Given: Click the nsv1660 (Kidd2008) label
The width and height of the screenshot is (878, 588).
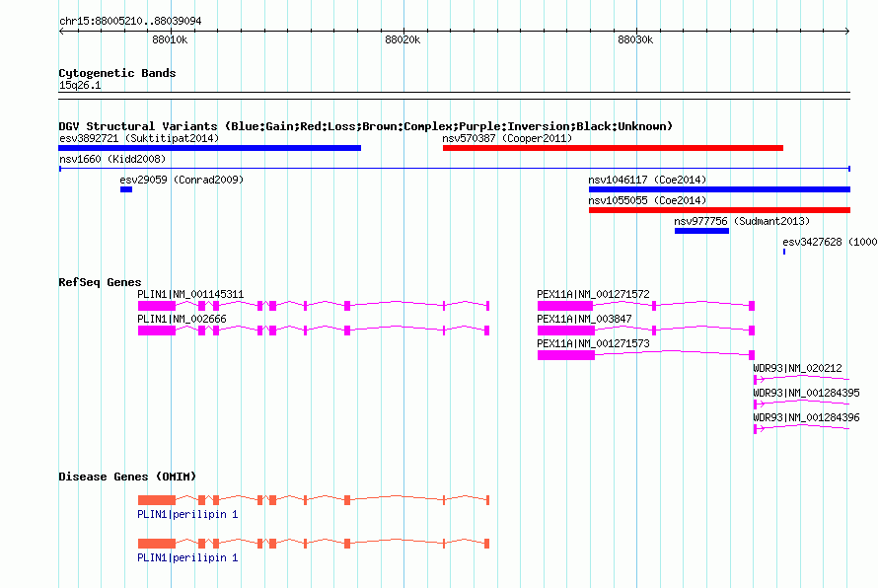Looking at the screenshot, I should point(112,159).
